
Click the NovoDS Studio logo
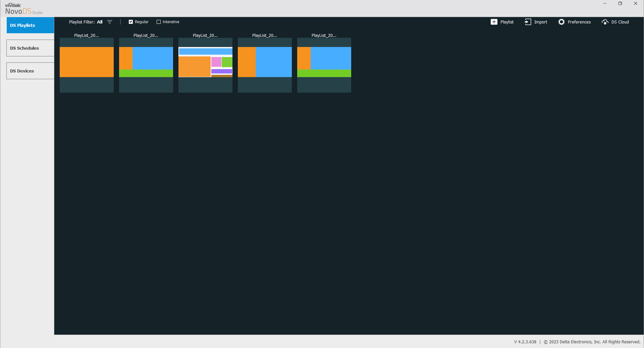coord(23,9)
